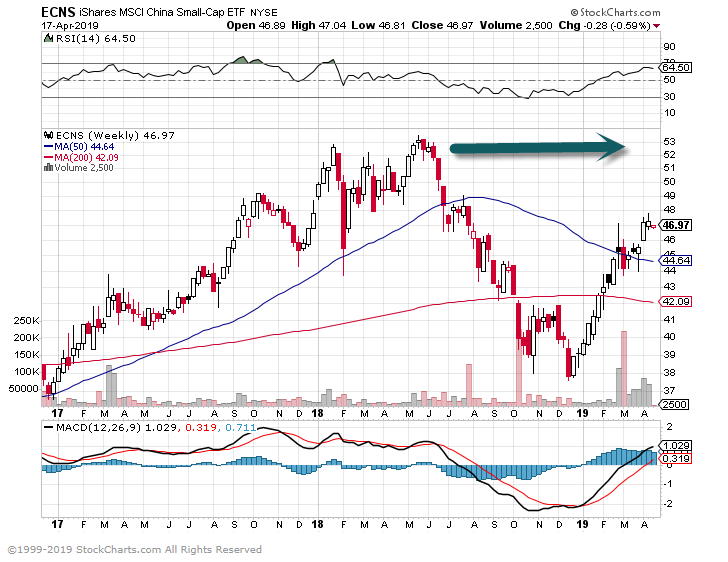Viewport: 728px width, 562px height.
Task: Click the date 17-Apr-2019
Action: (70, 26)
